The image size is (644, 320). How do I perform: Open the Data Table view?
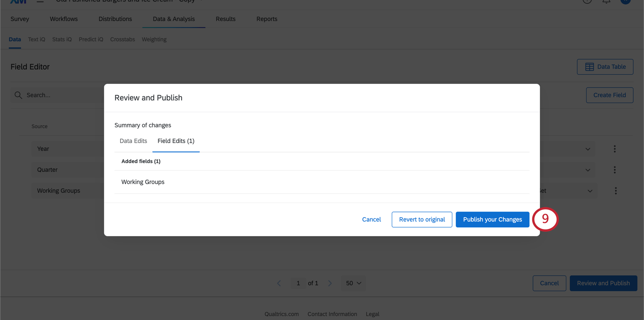click(605, 67)
